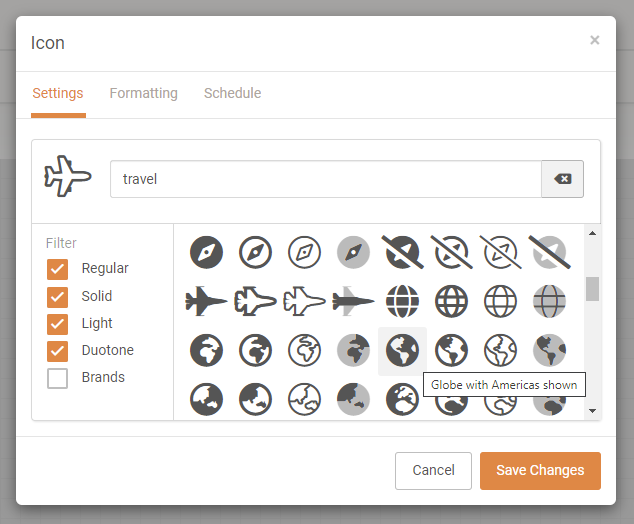Pick solid globe showing Asia
This screenshot has width=634, height=524.
206,399
